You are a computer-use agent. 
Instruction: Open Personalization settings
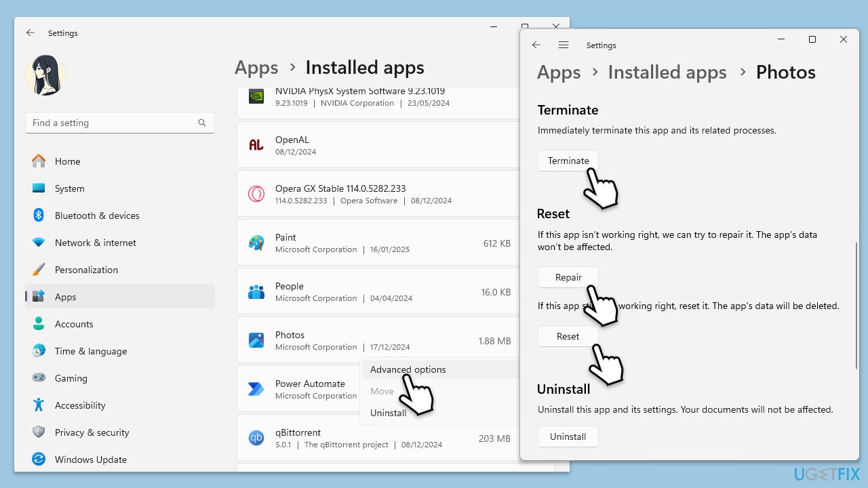coord(120,270)
